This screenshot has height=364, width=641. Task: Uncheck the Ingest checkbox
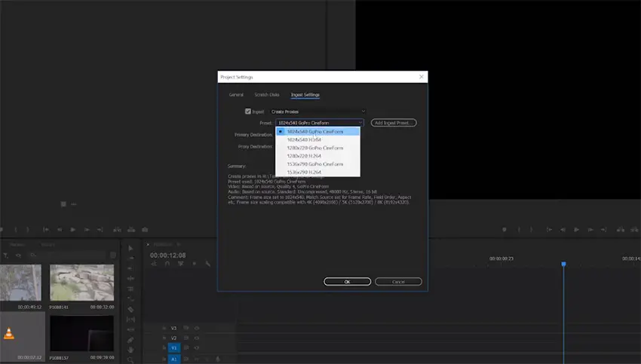[248, 111]
